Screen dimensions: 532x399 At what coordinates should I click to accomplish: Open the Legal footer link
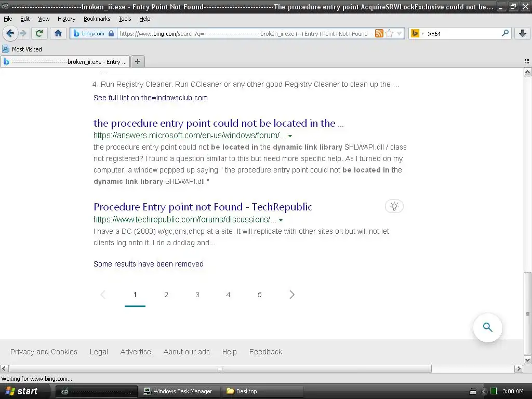click(99, 352)
